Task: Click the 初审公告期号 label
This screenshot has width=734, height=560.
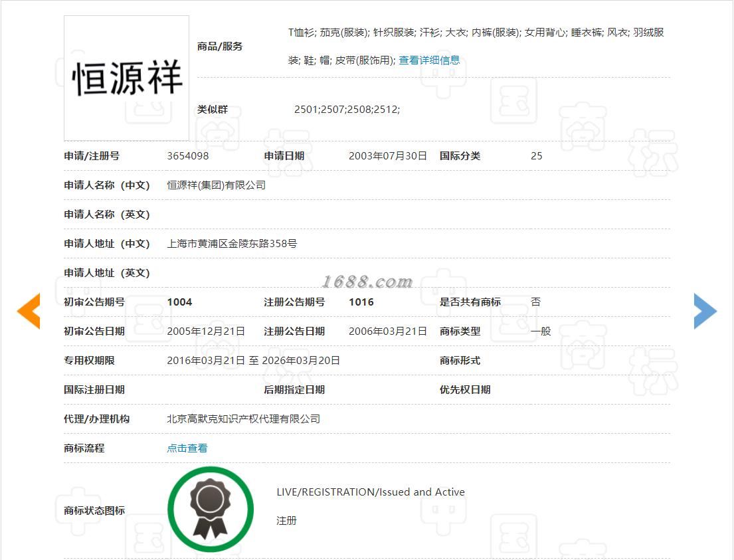Action: [94, 302]
